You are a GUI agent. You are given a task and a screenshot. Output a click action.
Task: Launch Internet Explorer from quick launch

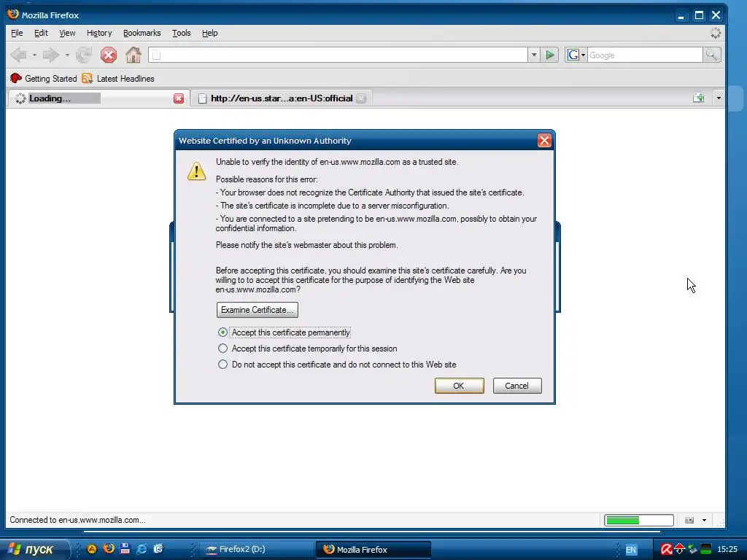(142, 548)
